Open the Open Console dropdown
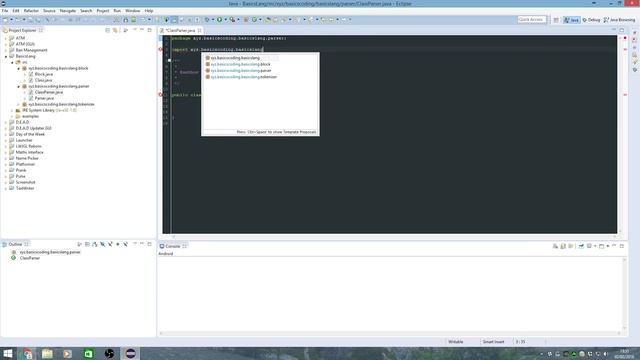 coord(607,246)
